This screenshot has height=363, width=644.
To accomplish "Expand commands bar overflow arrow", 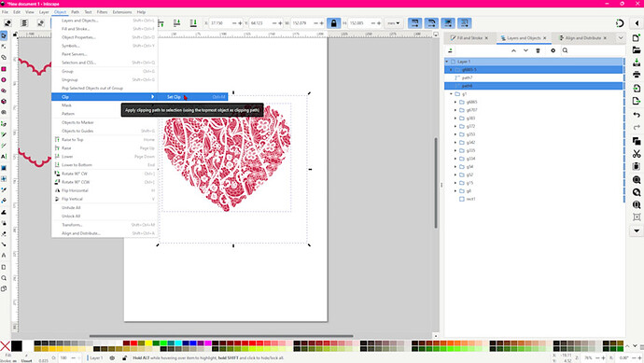I will pyautogui.click(x=637, y=230).
